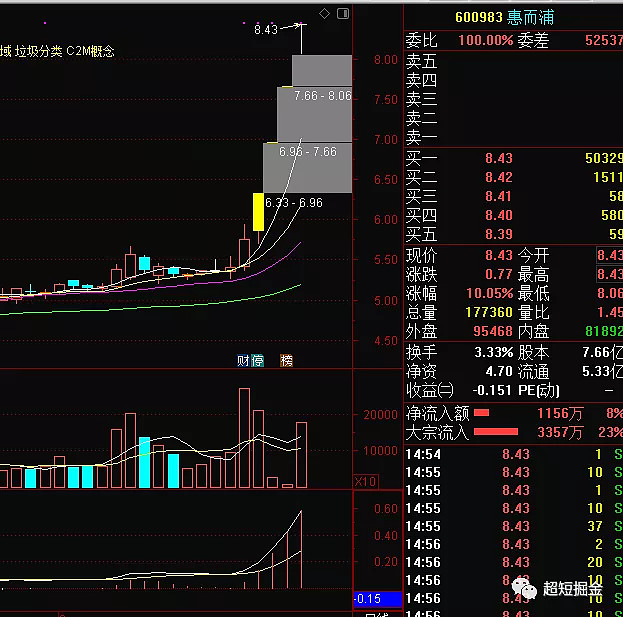Click the 最低 label
This screenshot has height=617, width=623.
(533, 293)
